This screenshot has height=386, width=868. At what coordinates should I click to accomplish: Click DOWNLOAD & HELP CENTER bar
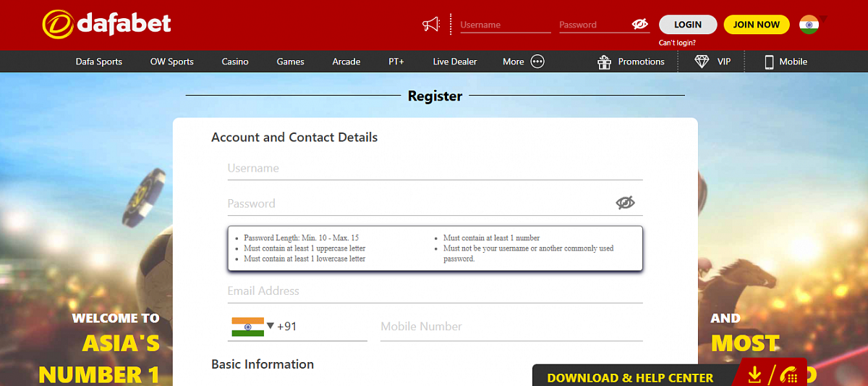click(630, 377)
